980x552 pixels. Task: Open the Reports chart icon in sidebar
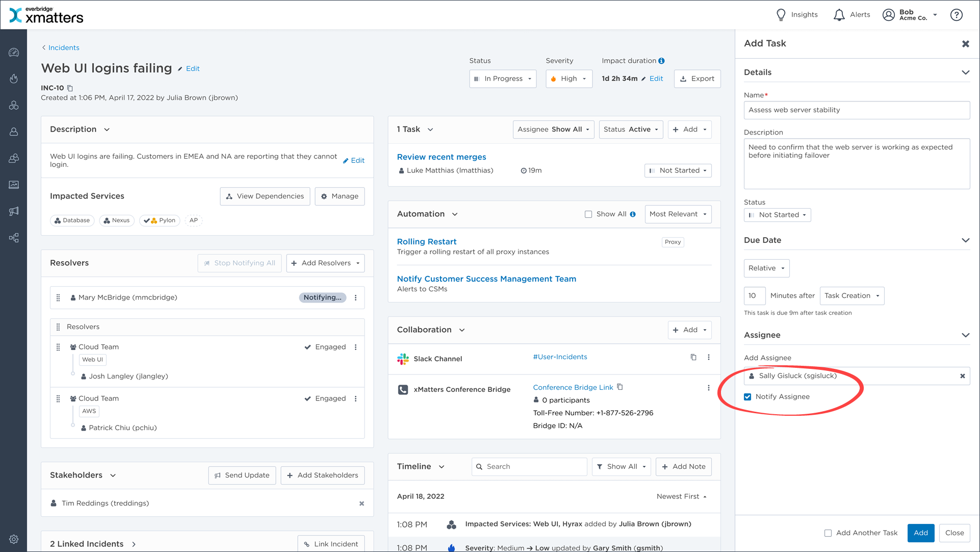pos(14,185)
